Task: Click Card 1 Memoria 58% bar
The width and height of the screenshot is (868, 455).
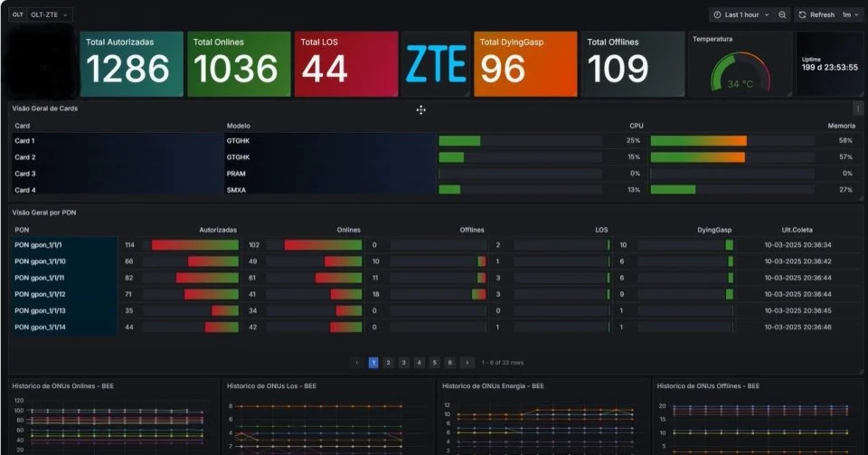Action: point(731,140)
